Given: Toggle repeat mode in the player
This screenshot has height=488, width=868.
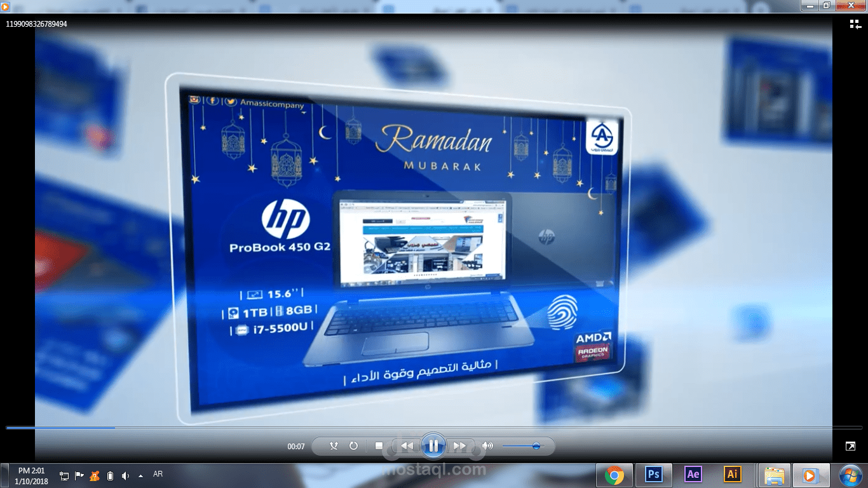Looking at the screenshot, I should (354, 446).
